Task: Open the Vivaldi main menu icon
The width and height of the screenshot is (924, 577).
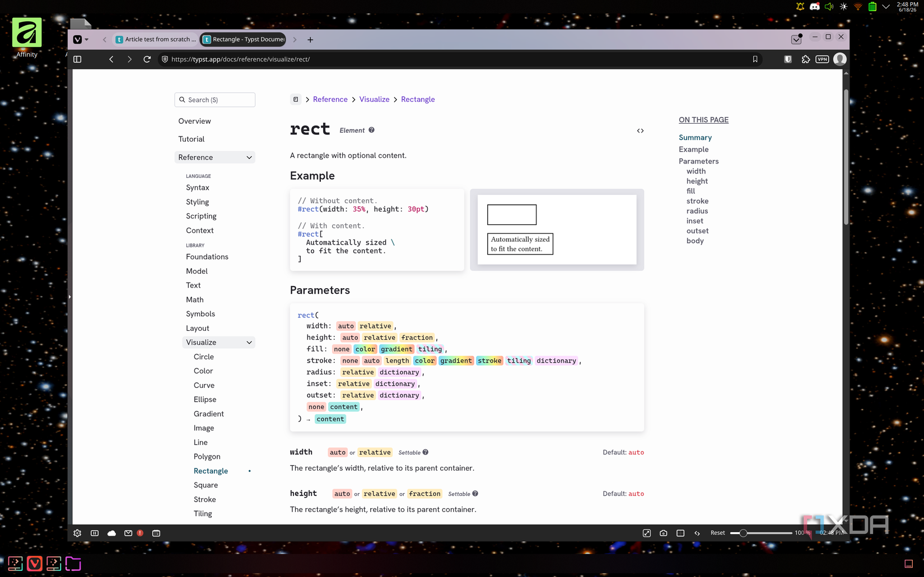Action: coord(78,39)
